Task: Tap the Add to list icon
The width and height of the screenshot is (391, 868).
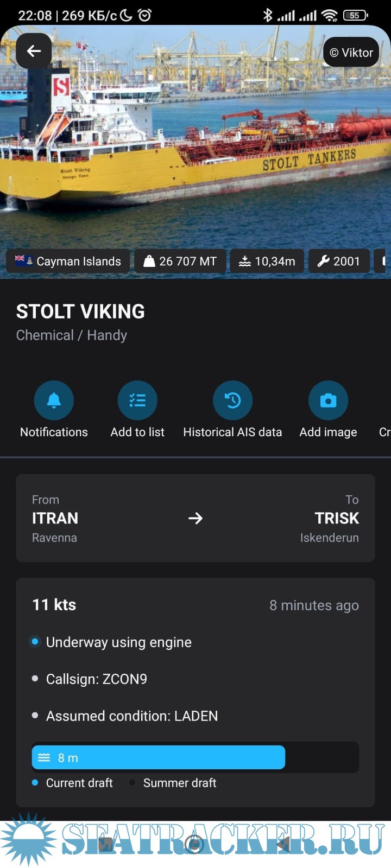Action: point(137,400)
